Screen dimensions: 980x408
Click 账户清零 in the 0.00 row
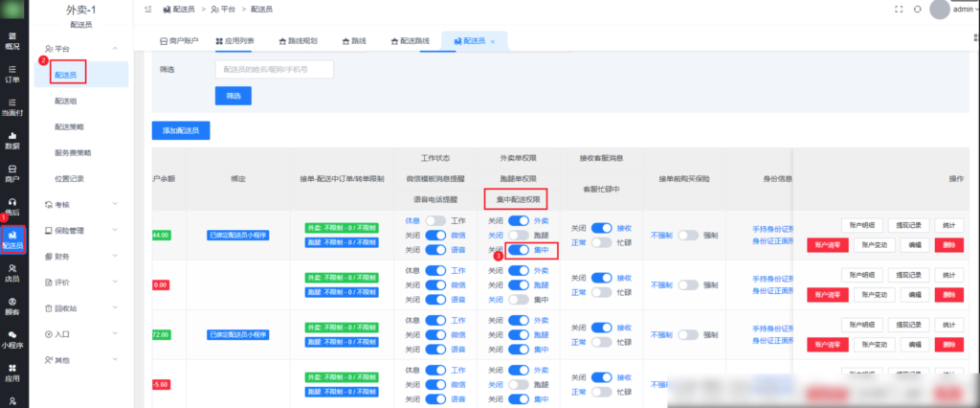(828, 295)
